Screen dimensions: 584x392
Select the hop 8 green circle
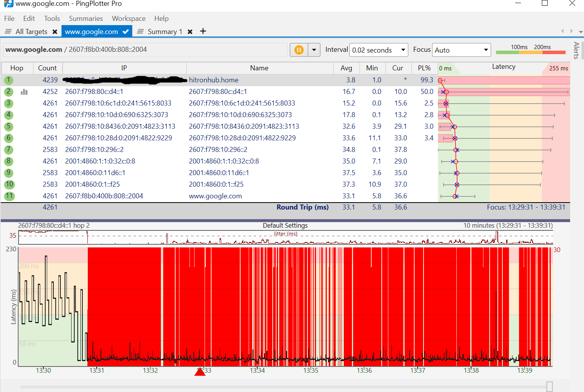tap(9, 161)
